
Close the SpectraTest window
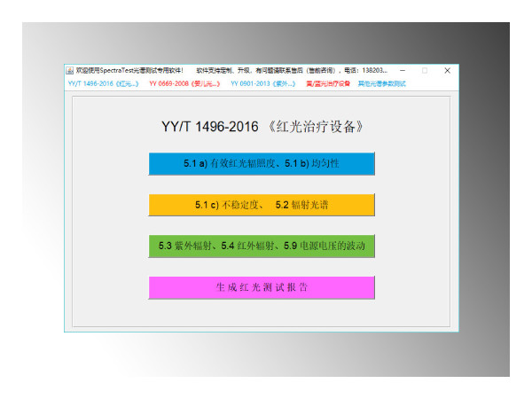(447, 70)
